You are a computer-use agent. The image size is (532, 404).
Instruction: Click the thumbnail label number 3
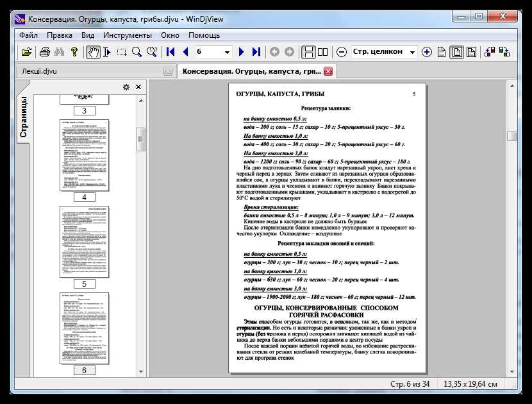coord(85,111)
